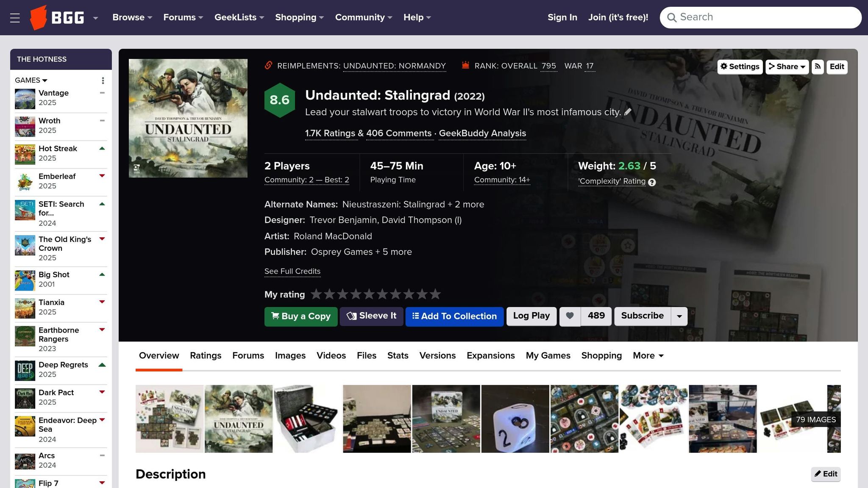
Task: Click the Sleeve It button
Action: coord(371,316)
